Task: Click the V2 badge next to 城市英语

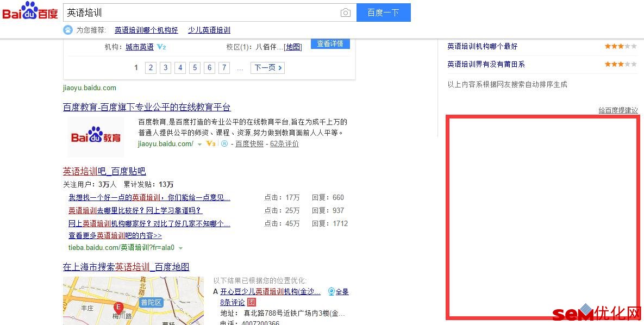Action: coord(161,47)
